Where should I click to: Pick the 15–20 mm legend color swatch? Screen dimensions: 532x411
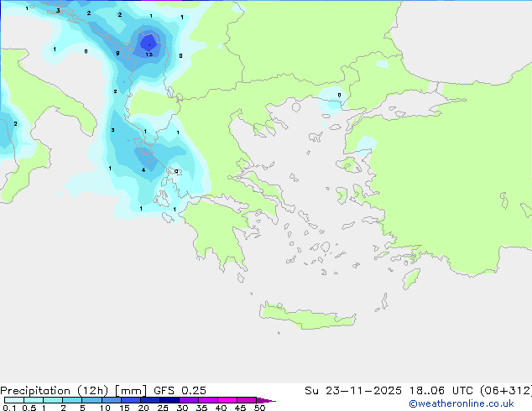pyautogui.click(x=130, y=400)
